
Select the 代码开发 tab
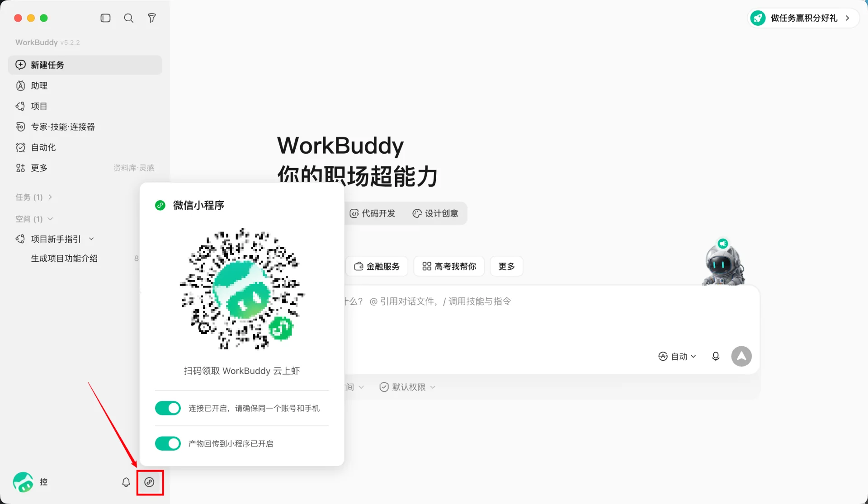373,213
